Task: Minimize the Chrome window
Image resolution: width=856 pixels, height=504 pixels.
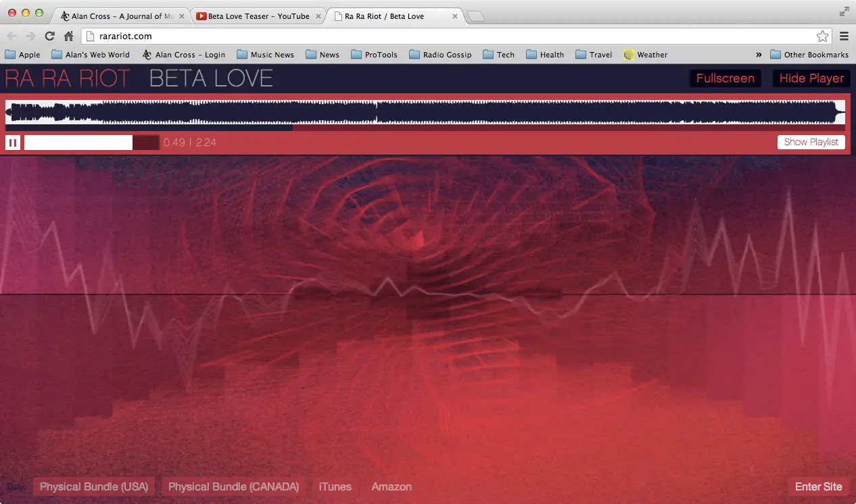Action: point(26,13)
